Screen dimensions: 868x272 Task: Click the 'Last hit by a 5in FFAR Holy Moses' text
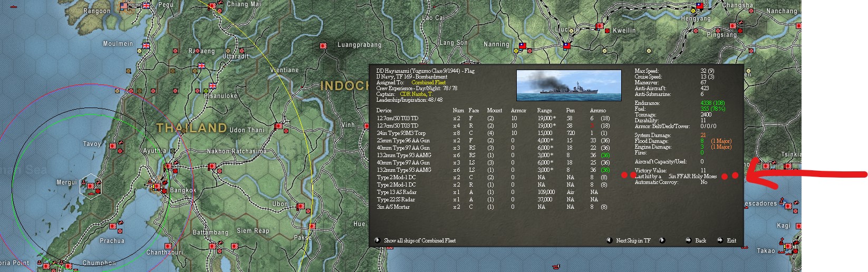point(676,177)
